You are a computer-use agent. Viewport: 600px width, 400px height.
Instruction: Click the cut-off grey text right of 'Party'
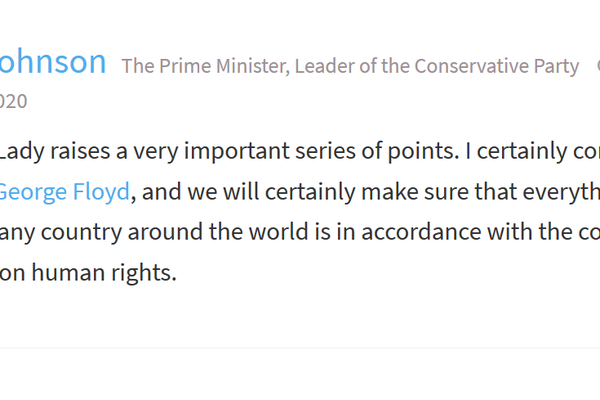pos(597,66)
